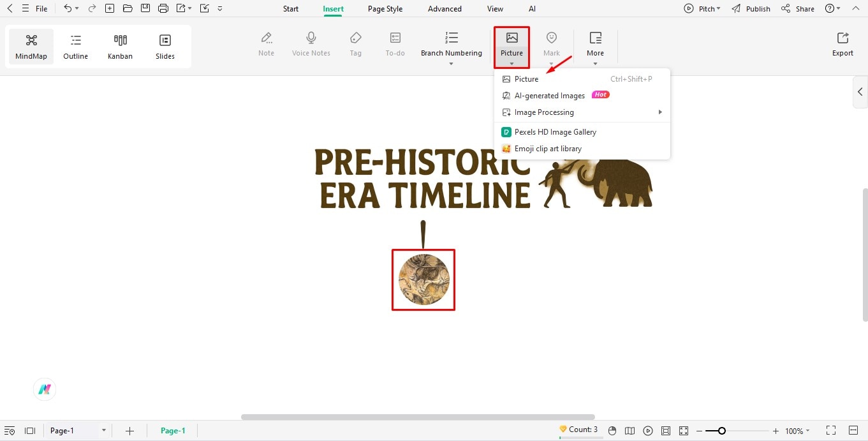Expand the right side panel

(x=860, y=92)
